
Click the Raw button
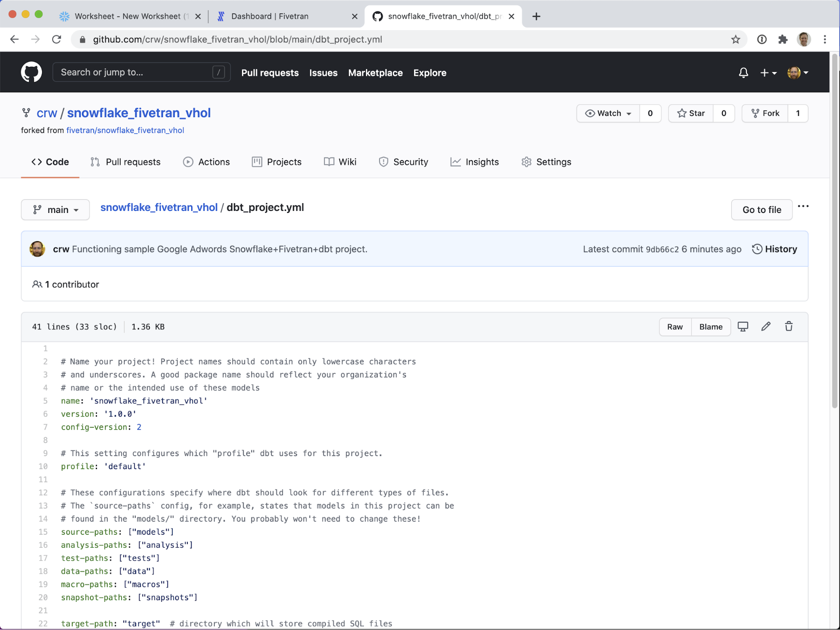[675, 327]
